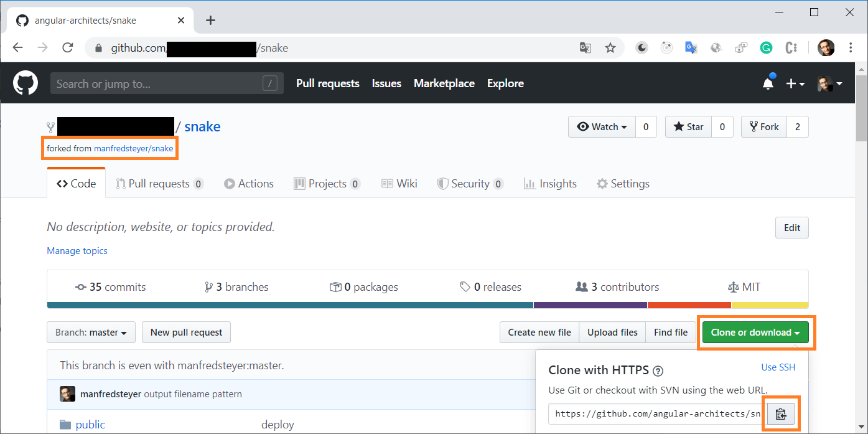Click browser forward arrow
The image size is (868, 434).
point(43,48)
